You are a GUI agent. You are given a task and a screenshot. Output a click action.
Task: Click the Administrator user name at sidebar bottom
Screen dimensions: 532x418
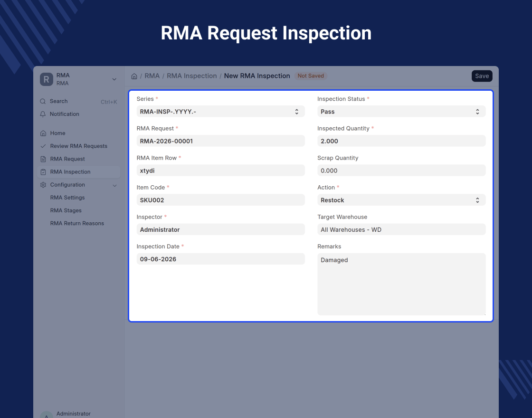click(x=73, y=414)
